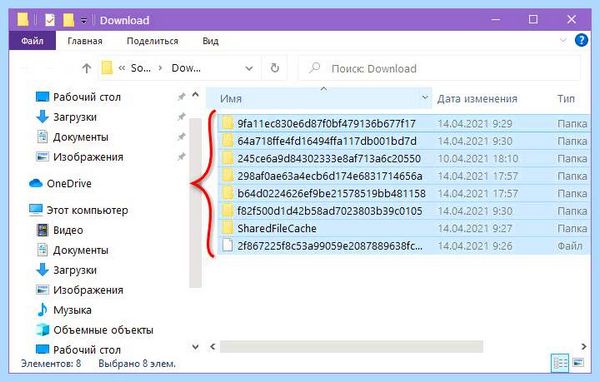This screenshot has width=600, height=382.
Task: Click the OneDrive cloud icon
Action: (x=36, y=183)
